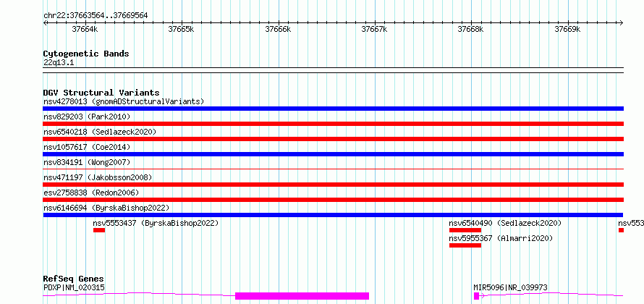644x304 pixels.
Task: Click the 37666k ruler tick label
Action: click(x=278, y=29)
